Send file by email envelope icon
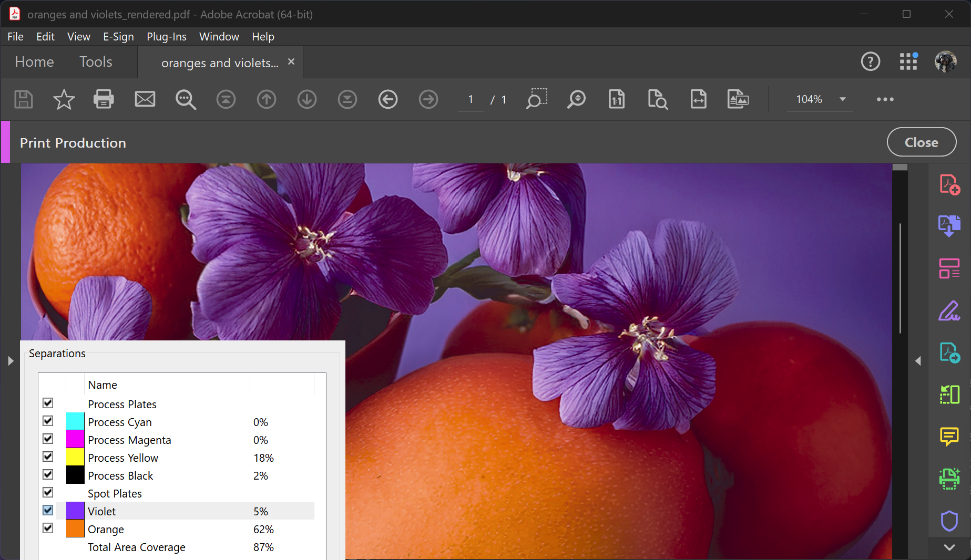This screenshot has width=971, height=560. 145,99
